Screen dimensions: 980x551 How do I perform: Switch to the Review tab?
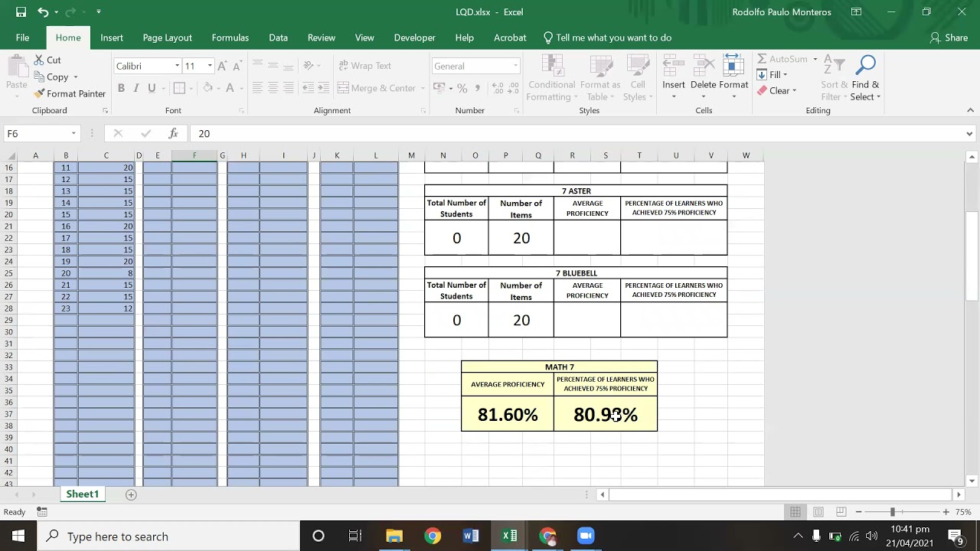[321, 37]
